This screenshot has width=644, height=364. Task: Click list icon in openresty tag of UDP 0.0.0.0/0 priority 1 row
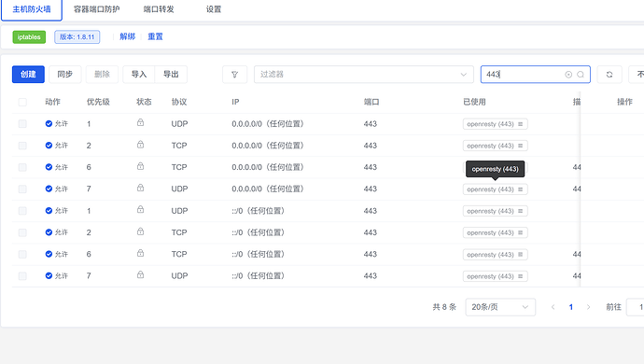click(521, 124)
